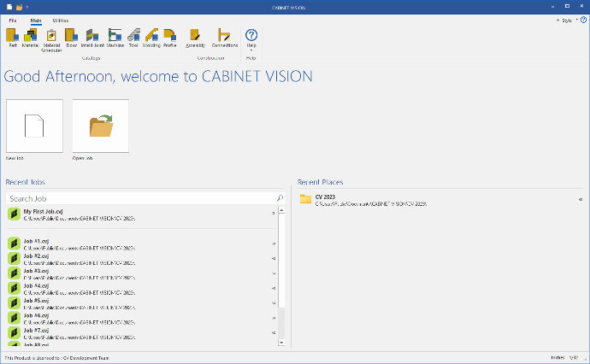Open the Door catalog

point(72,38)
